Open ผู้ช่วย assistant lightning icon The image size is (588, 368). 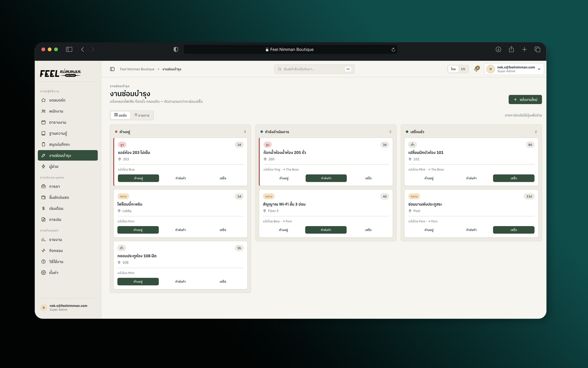click(x=43, y=166)
